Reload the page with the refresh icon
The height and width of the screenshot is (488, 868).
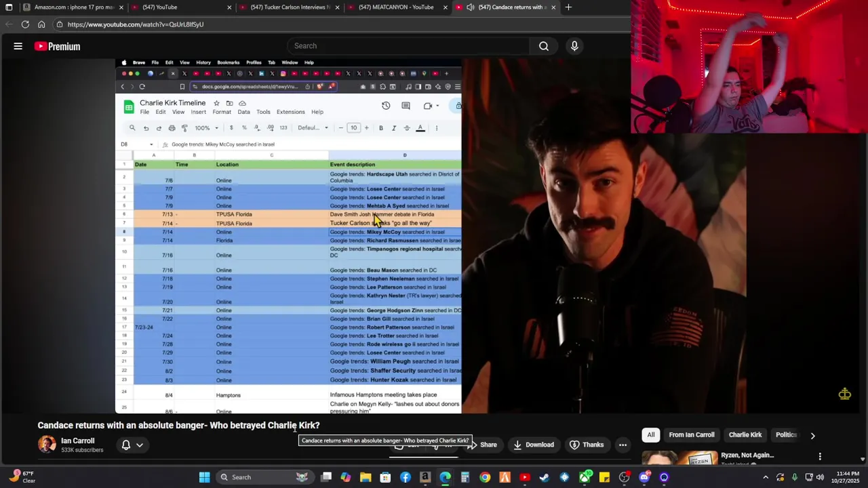pos(25,24)
